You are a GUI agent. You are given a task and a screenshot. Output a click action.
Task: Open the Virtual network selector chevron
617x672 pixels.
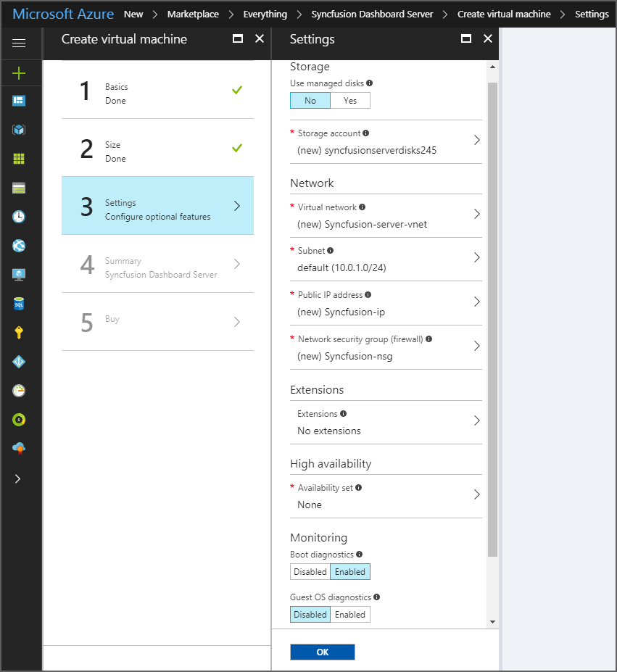476,214
